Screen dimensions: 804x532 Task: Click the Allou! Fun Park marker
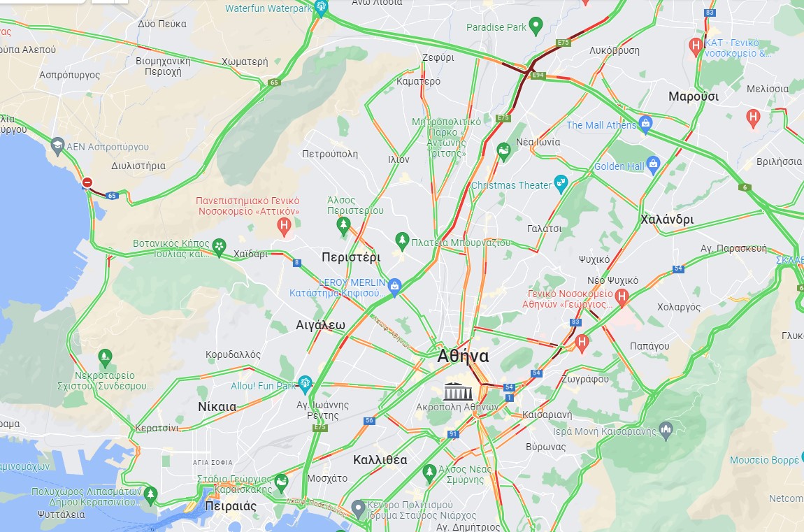click(305, 385)
